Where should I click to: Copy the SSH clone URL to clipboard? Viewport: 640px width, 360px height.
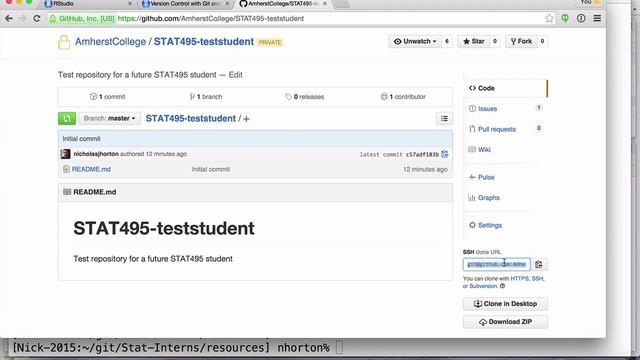click(x=539, y=264)
